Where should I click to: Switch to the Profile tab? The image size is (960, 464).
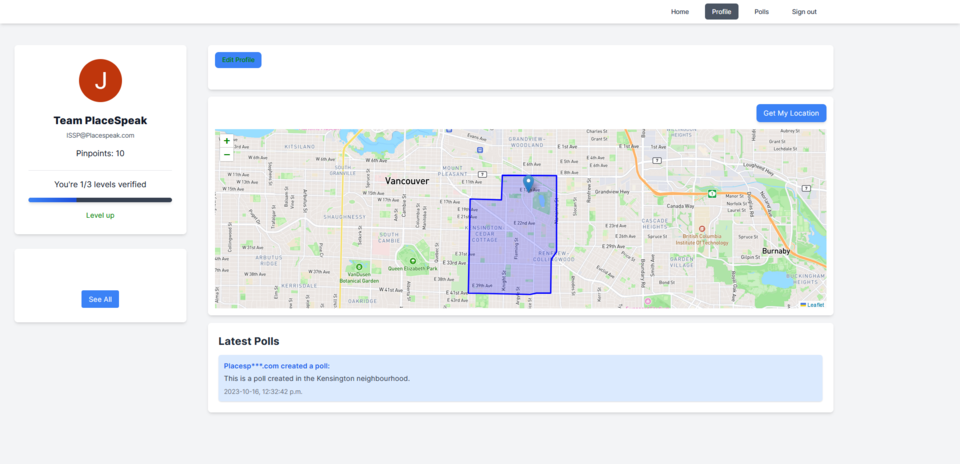point(721,12)
